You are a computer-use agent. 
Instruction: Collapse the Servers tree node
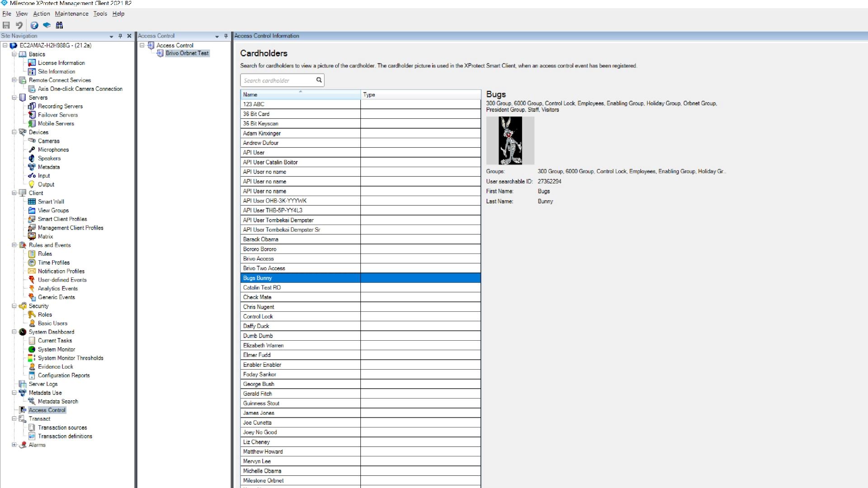(x=14, y=98)
